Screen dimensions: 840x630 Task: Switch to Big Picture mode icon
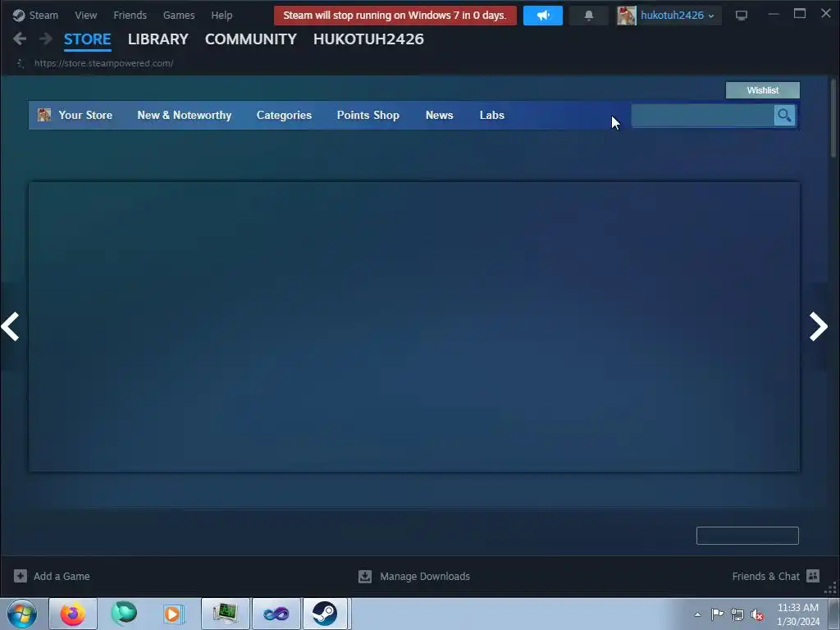tap(741, 15)
